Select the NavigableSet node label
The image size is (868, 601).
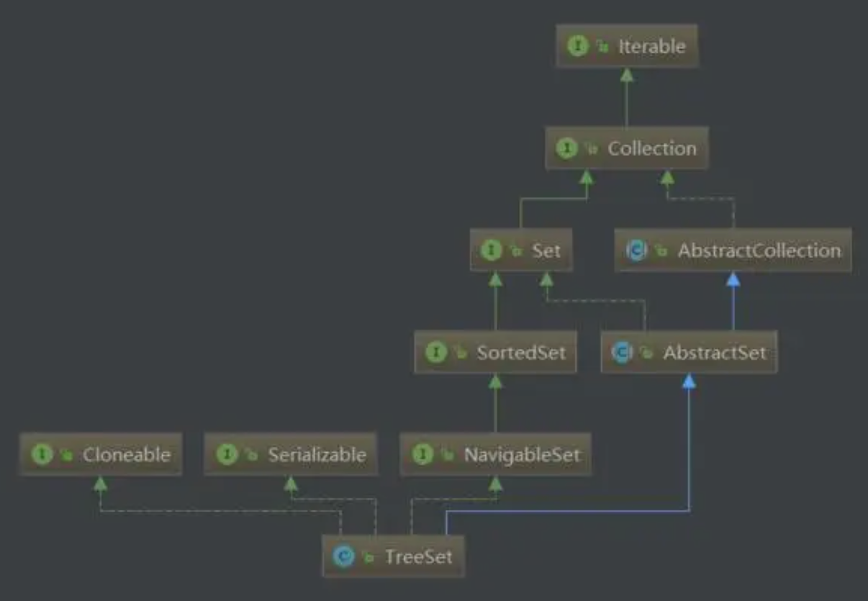522,455
